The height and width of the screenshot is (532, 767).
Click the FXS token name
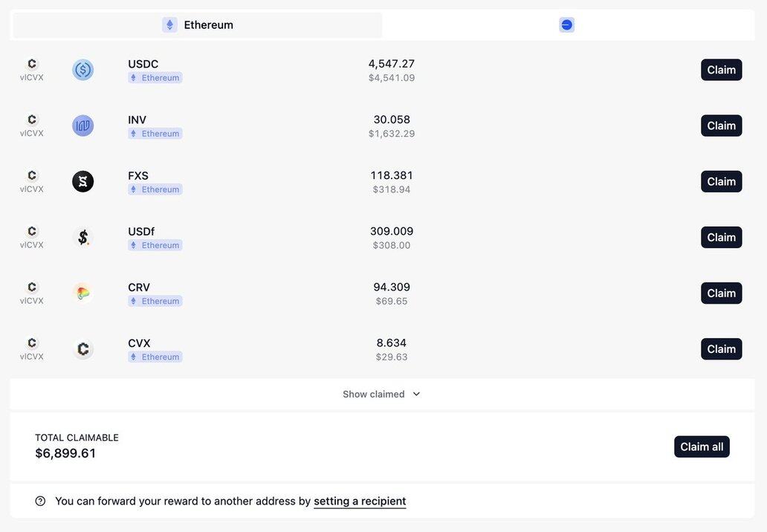pyautogui.click(x=138, y=175)
